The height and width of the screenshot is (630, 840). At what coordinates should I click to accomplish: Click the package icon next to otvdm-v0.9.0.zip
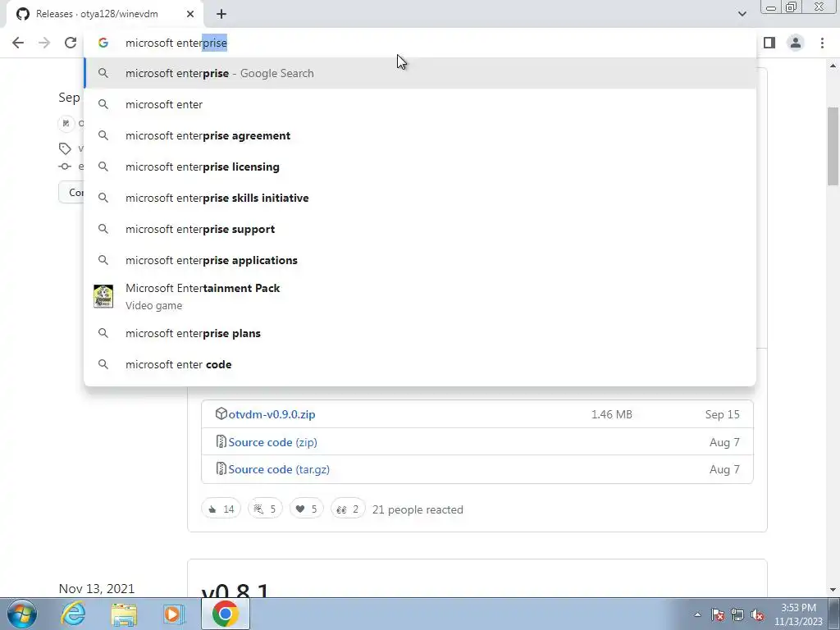coord(221,413)
